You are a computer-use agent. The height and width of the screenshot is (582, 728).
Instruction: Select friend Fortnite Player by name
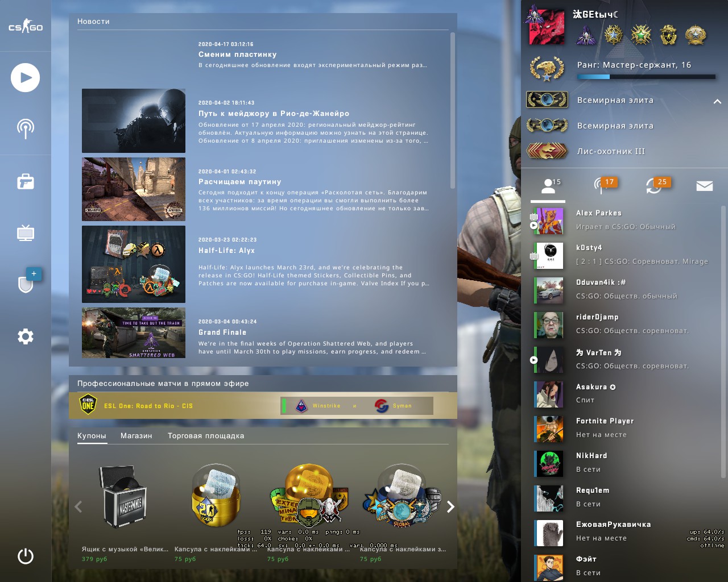point(605,421)
